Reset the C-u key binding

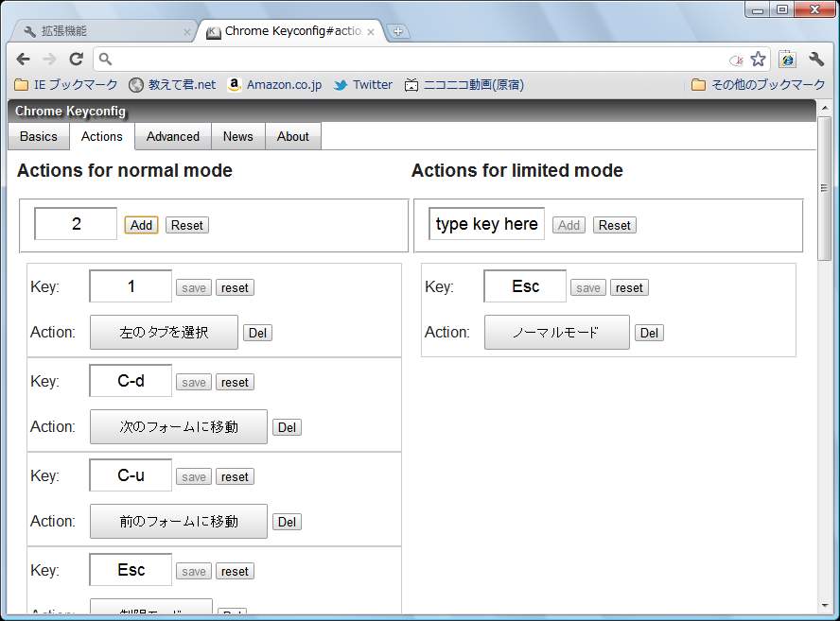(235, 477)
